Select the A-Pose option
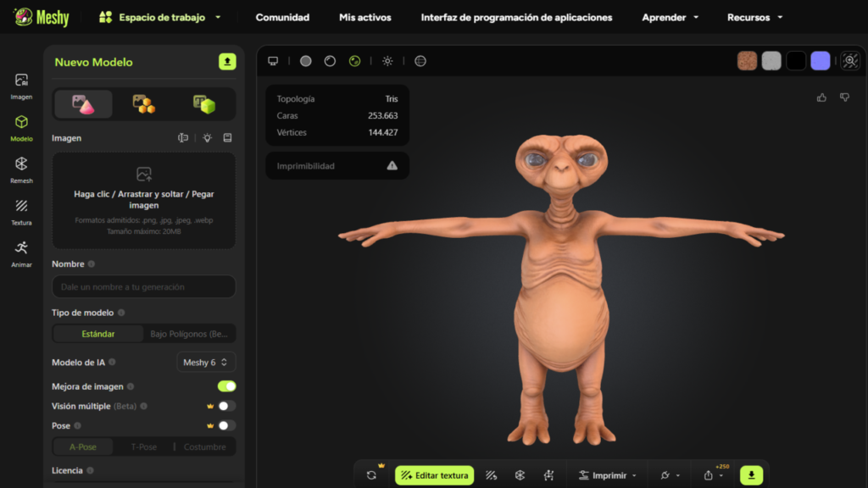The width and height of the screenshot is (868, 488). point(83,446)
